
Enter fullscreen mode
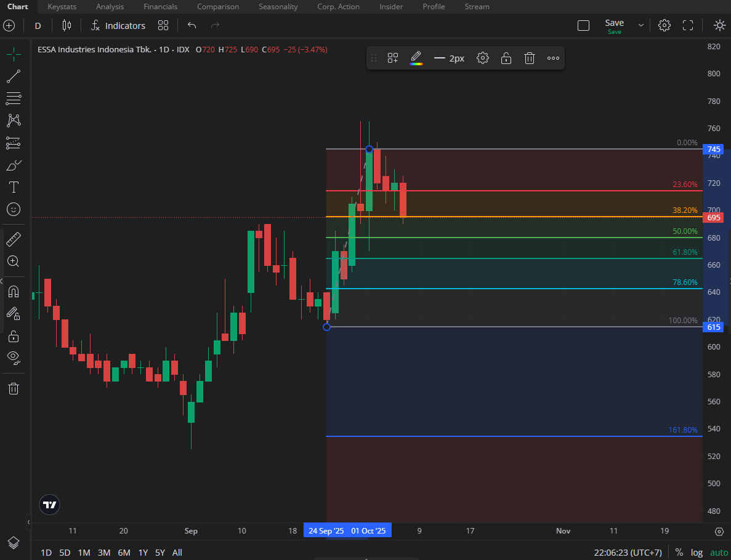tap(688, 26)
